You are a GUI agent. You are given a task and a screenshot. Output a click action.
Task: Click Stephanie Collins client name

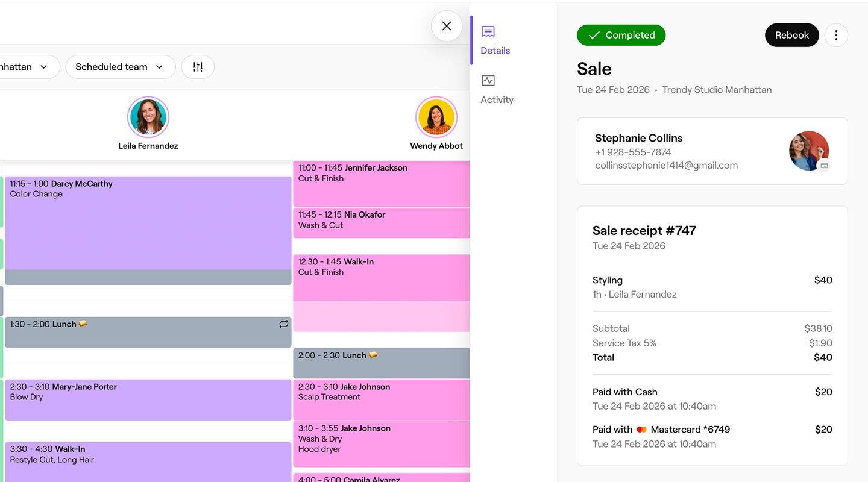tap(638, 138)
